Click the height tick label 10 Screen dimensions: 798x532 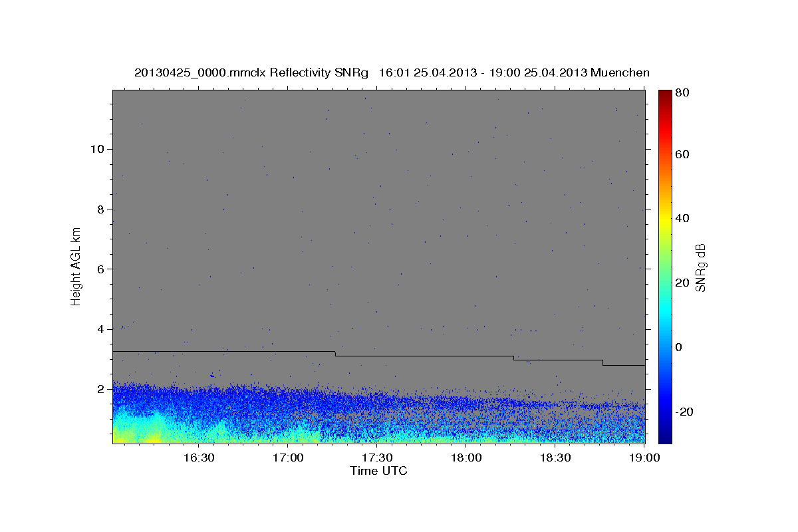click(98, 149)
